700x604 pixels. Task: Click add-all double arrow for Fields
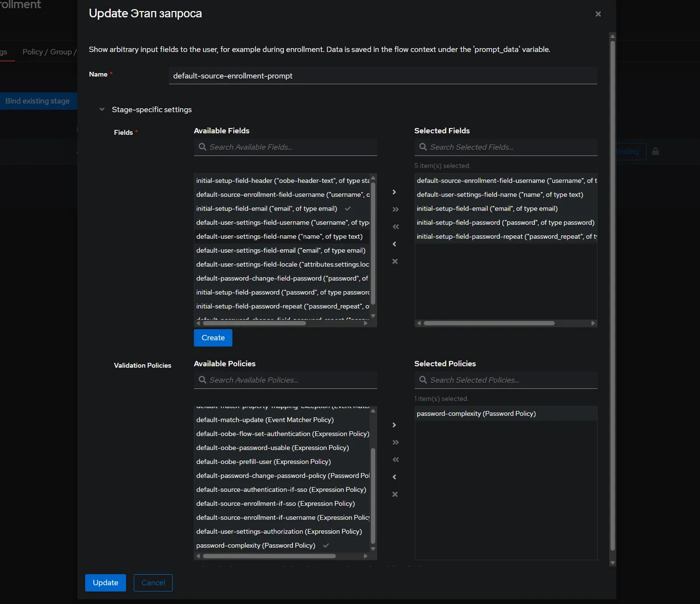point(395,209)
